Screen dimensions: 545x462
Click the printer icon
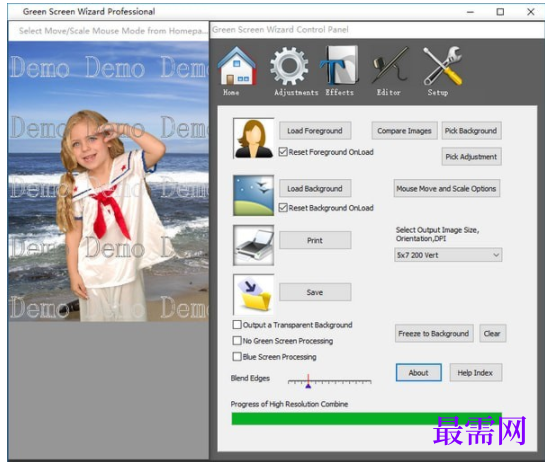253,245
